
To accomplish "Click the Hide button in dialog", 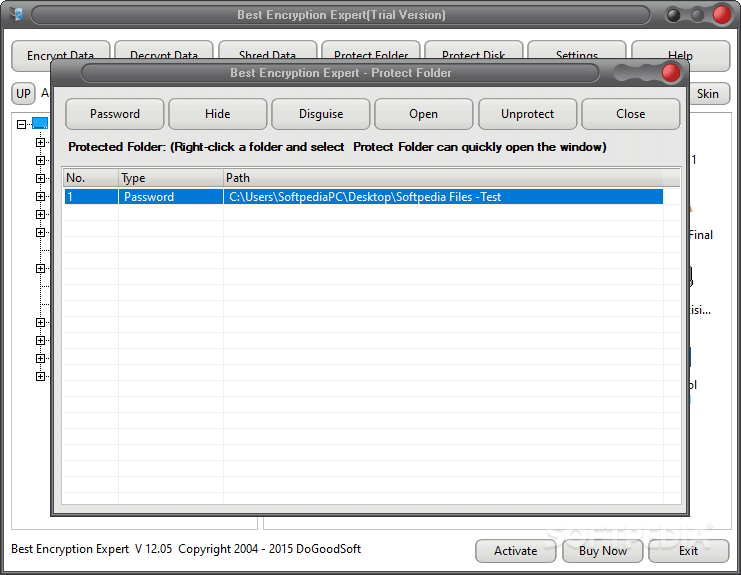I will 218,114.
